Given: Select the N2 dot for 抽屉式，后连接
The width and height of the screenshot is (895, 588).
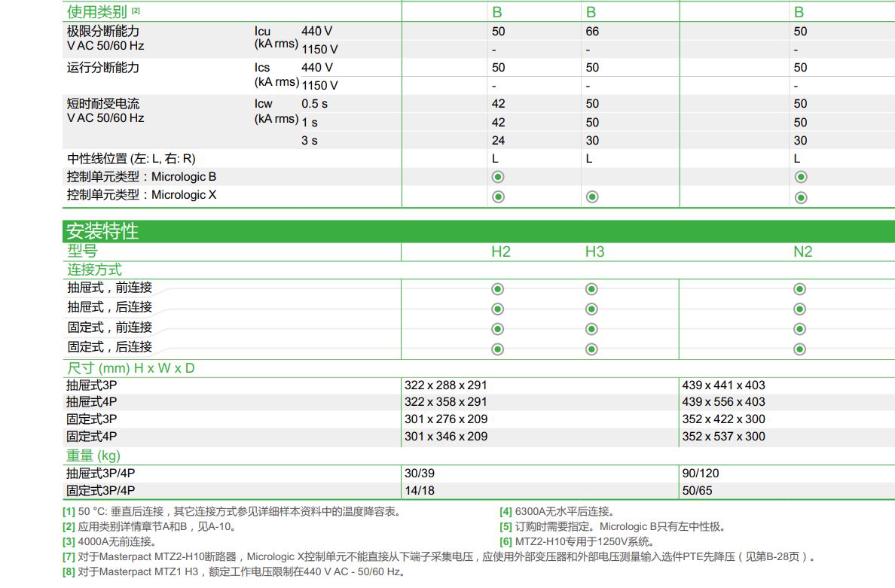Looking at the screenshot, I should [x=799, y=309].
